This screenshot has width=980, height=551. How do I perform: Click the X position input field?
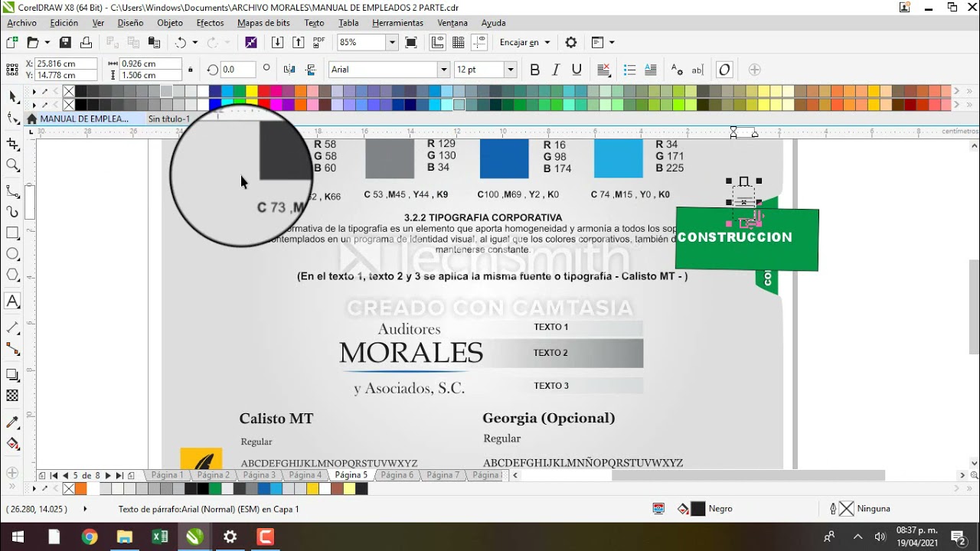66,64
